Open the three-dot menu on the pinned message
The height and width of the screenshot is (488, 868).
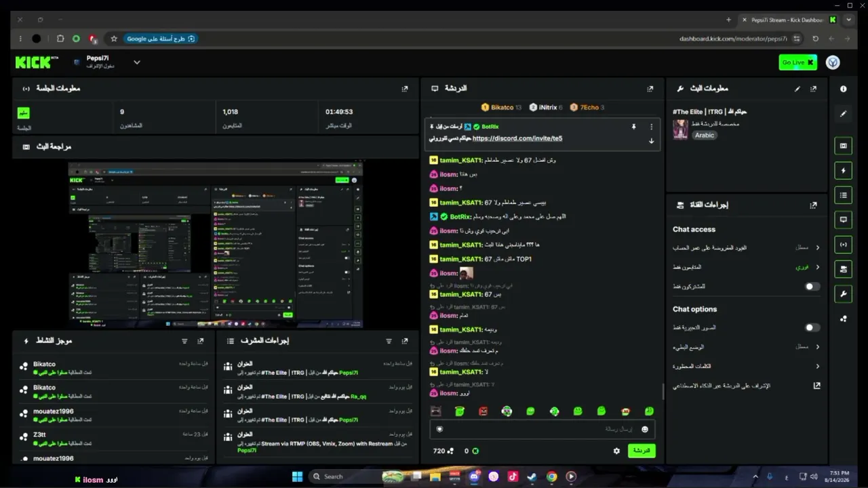651,127
